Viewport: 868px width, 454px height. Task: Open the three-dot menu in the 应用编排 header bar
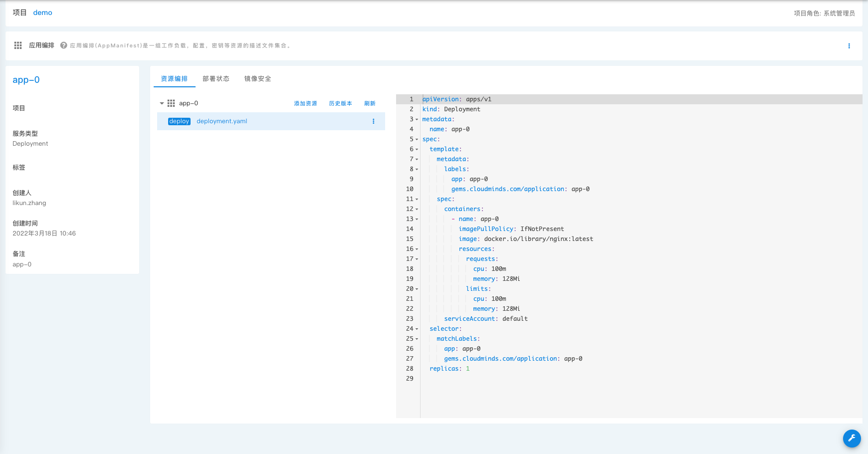(849, 46)
